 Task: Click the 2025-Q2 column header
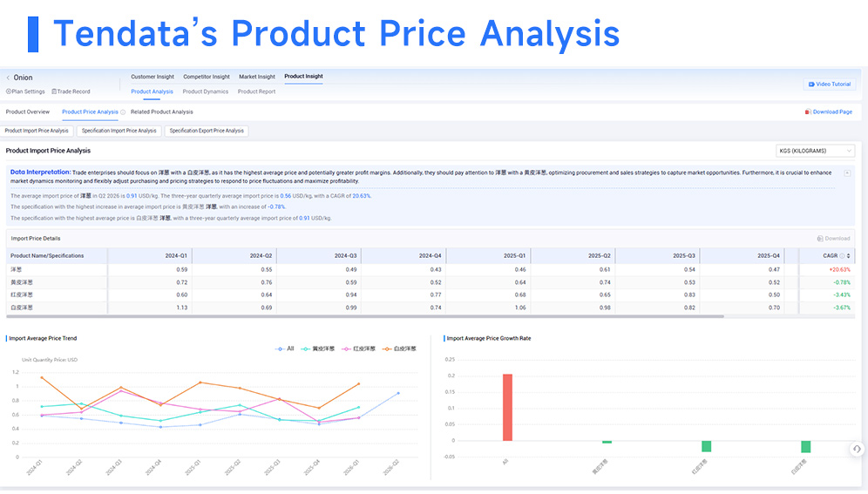click(x=599, y=256)
